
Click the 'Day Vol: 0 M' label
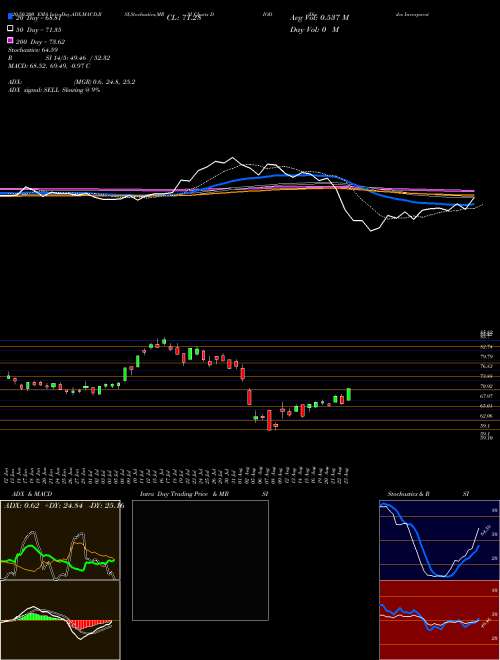[314, 30]
